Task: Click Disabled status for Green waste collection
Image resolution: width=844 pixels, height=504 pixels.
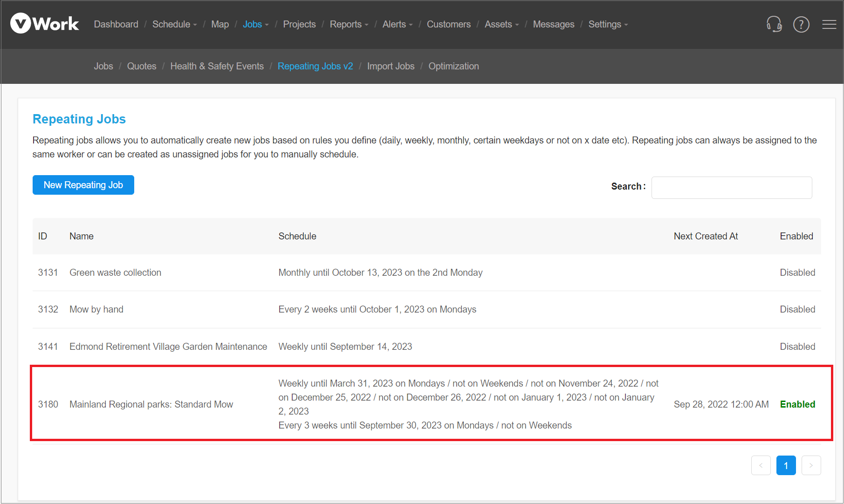Action: point(797,272)
